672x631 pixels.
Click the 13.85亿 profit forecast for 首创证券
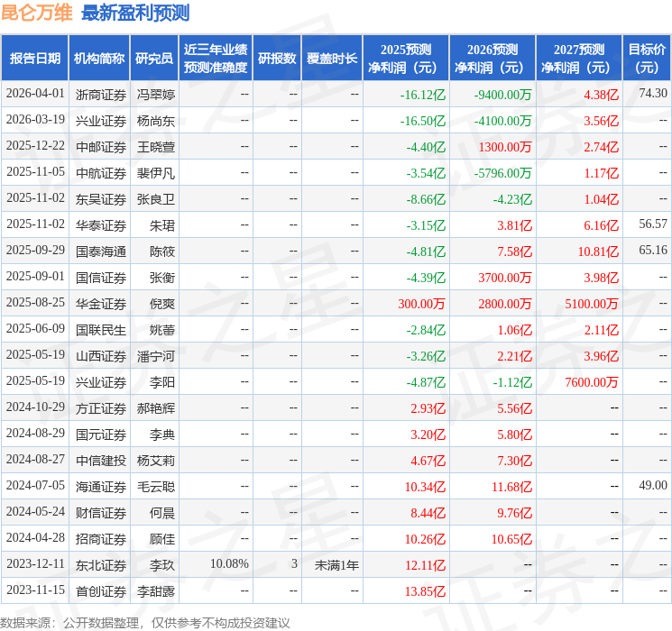coord(427,591)
